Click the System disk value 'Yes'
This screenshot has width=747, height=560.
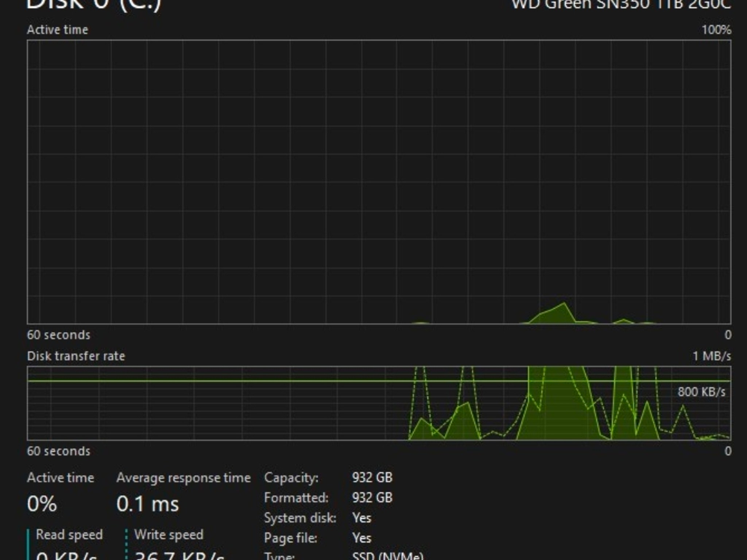(361, 518)
